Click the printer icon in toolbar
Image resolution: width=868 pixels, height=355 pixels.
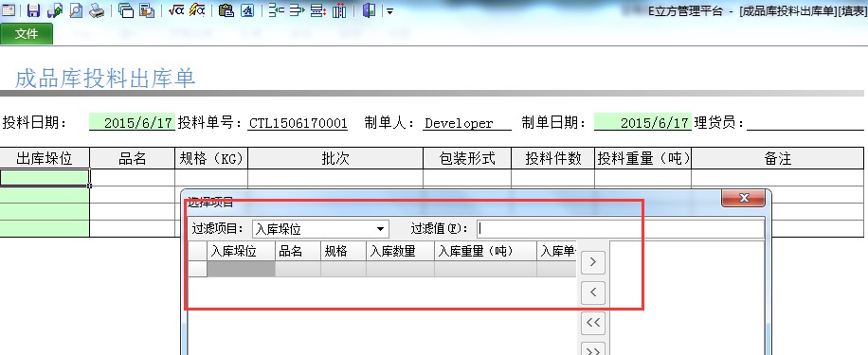pos(97,10)
